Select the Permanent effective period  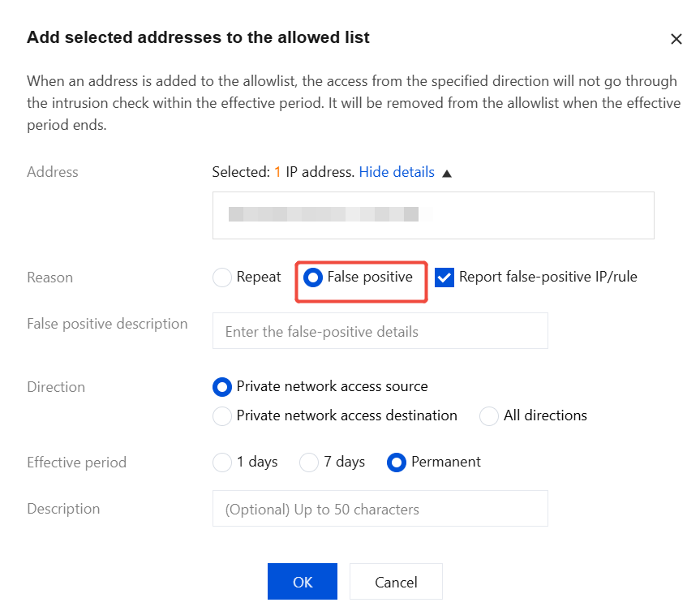coord(397,463)
